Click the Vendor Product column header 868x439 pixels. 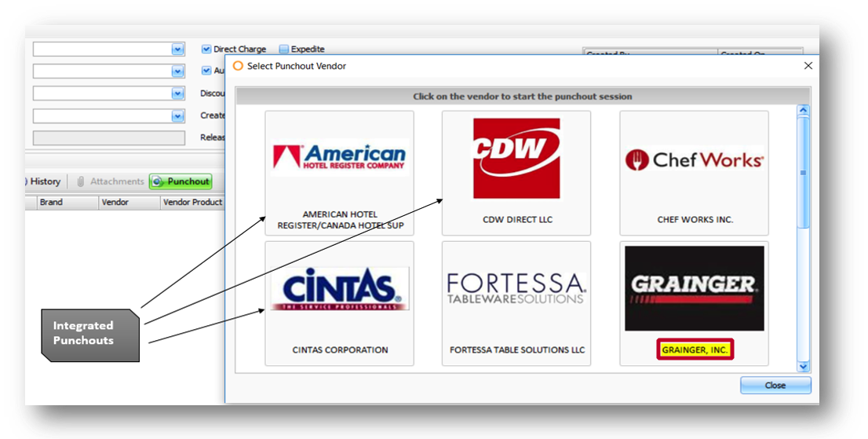click(x=192, y=203)
